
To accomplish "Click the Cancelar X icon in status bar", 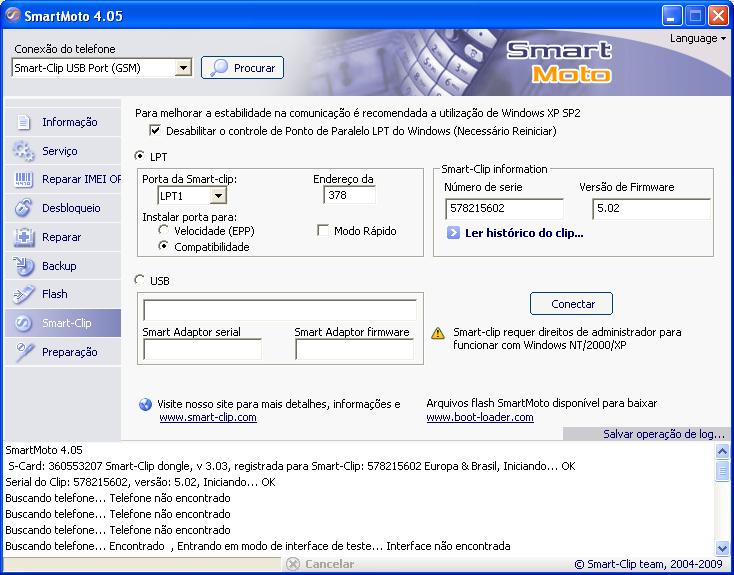I will 293,564.
